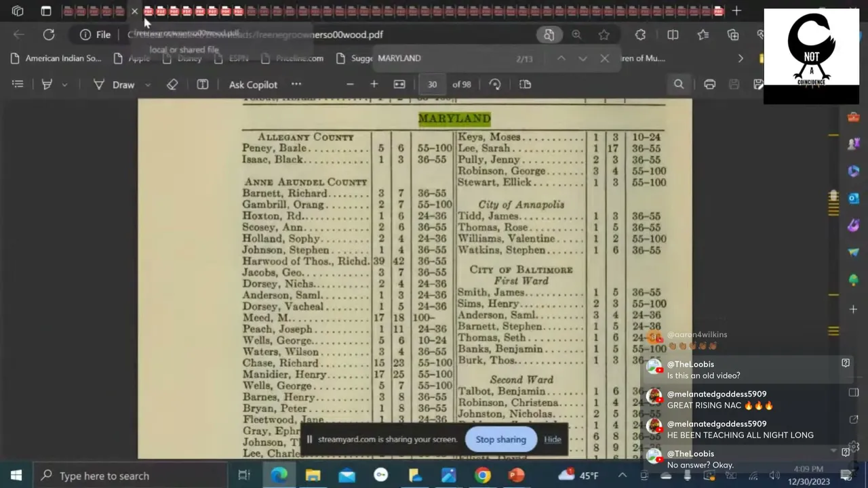Screen dimensions: 868x488
Task: Zoom in with the plus button
Action: tap(374, 84)
